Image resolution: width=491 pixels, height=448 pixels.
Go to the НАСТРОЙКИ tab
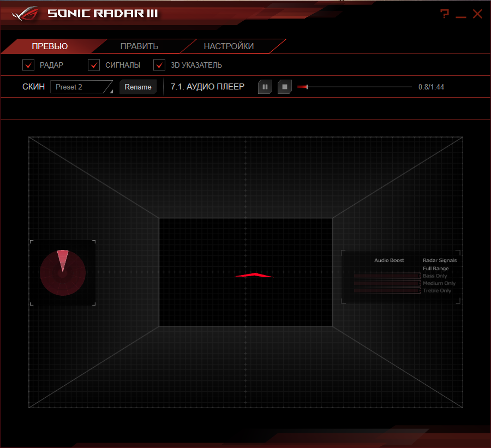229,46
